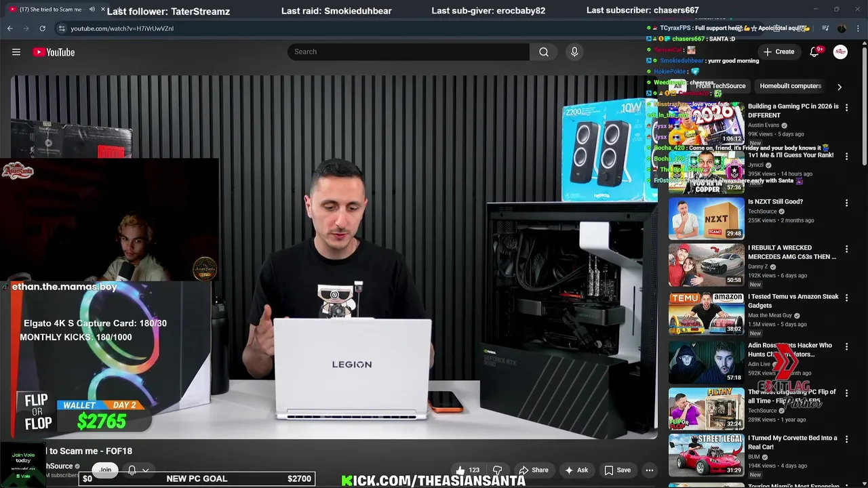Open the notifications bell with 9+ badge
The width and height of the screenshot is (868, 488).
pos(814,52)
